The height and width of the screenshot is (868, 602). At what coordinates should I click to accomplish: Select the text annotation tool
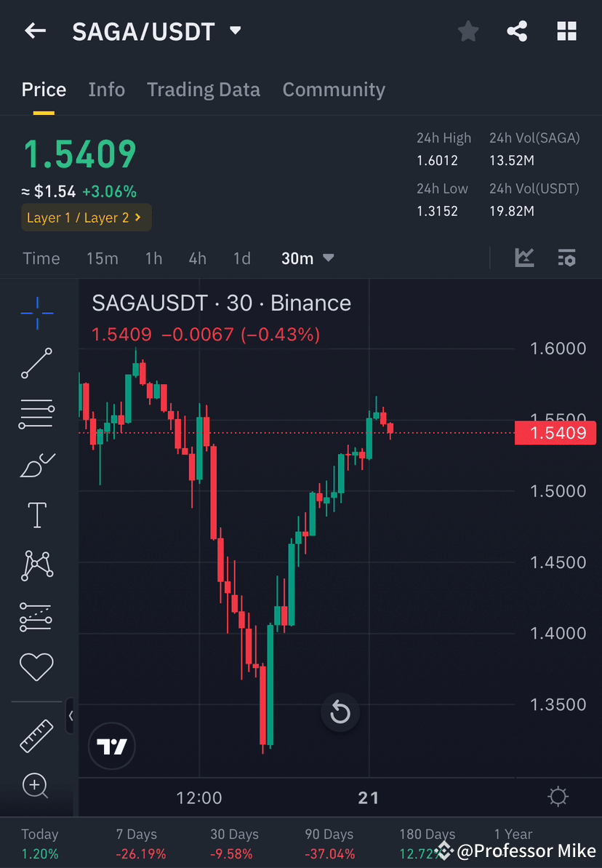point(36,514)
